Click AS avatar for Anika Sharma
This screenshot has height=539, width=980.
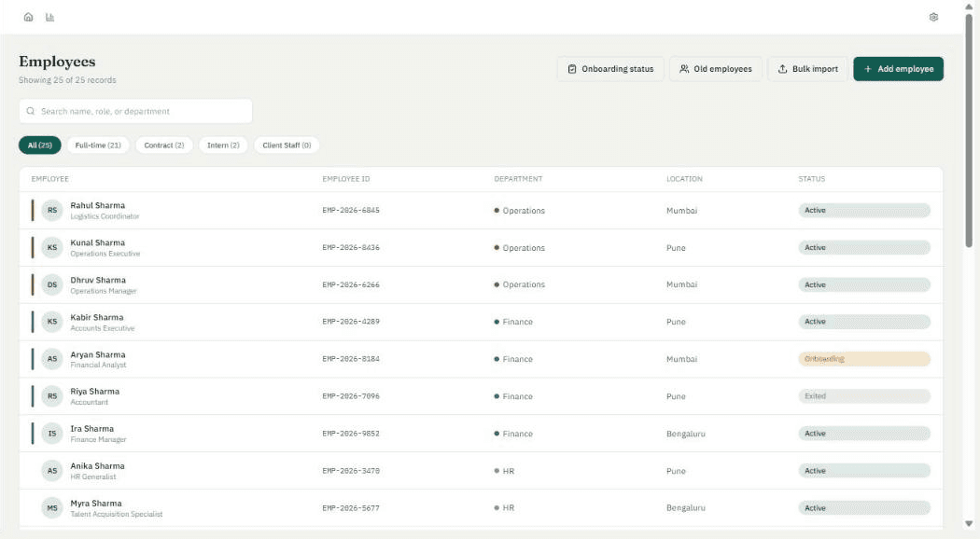[52, 471]
